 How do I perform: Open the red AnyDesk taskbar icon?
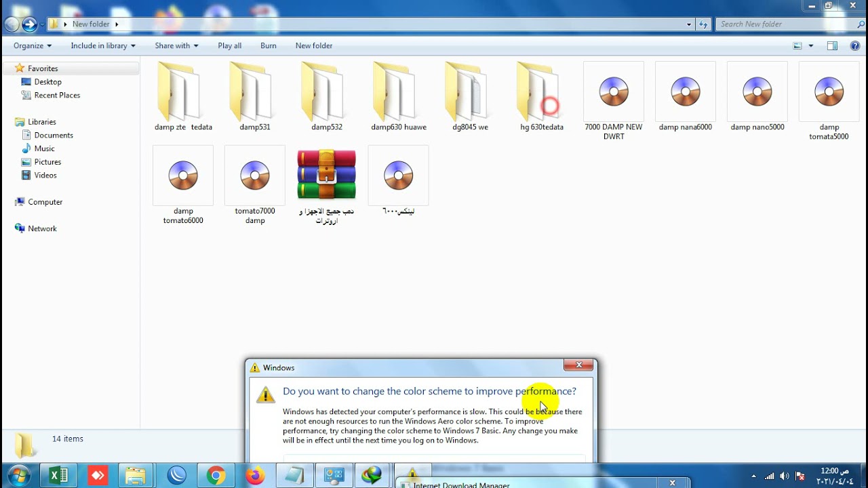click(98, 476)
